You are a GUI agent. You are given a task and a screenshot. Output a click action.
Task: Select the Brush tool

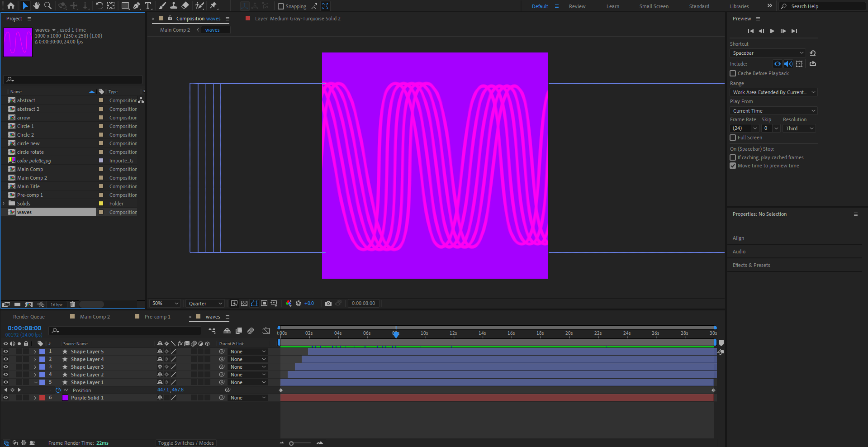tap(162, 6)
